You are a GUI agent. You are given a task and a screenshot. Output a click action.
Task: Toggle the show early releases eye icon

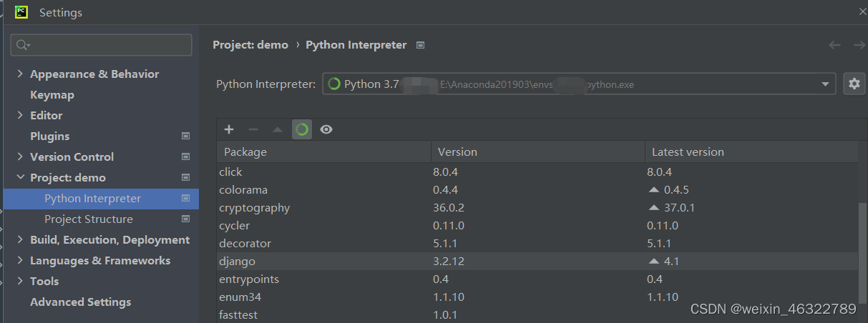[326, 129]
